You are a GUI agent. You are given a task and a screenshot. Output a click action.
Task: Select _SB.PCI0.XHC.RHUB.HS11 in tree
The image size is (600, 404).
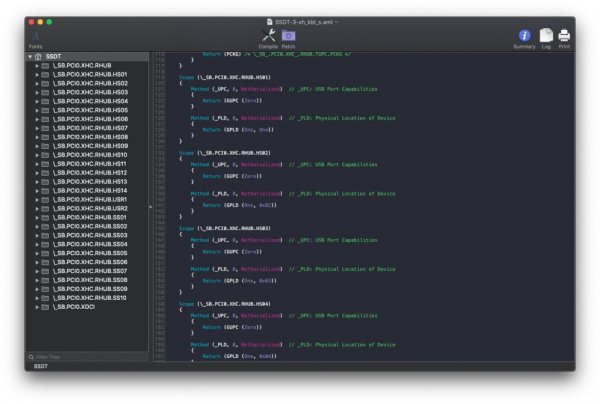click(x=90, y=164)
